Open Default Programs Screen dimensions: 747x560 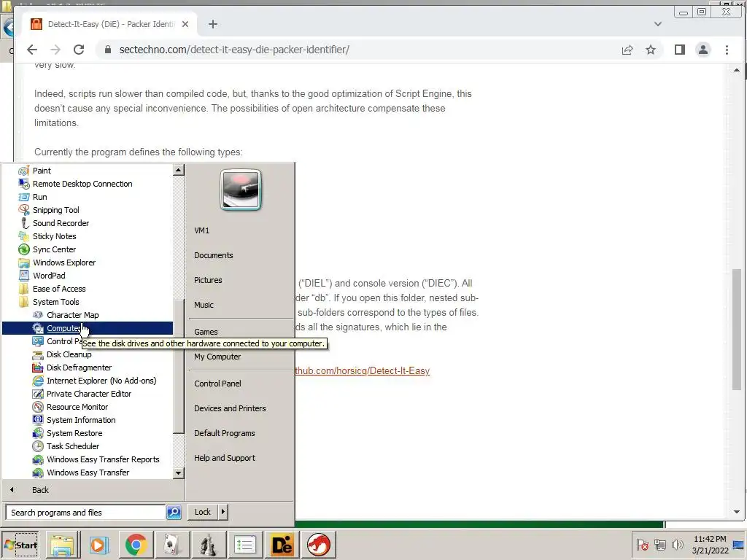(225, 433)
